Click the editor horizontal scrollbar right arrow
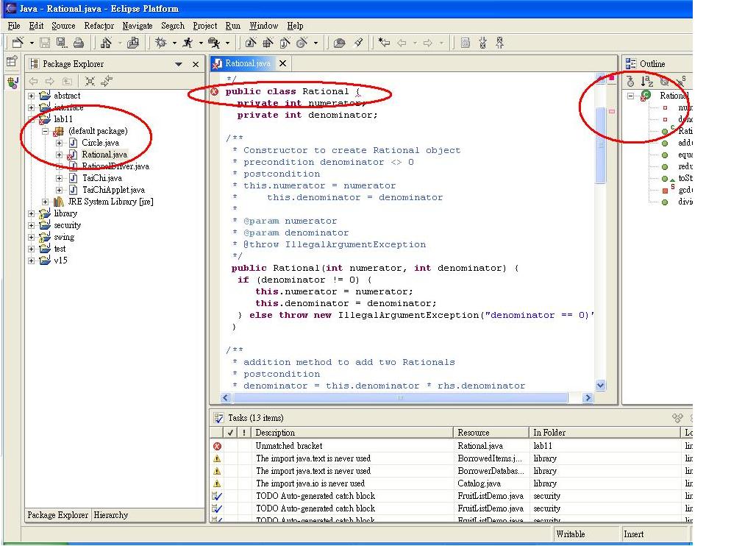Image resolution: width=756 pixels, height=546 pixels. pyautogui.click(x=587, y=398)
